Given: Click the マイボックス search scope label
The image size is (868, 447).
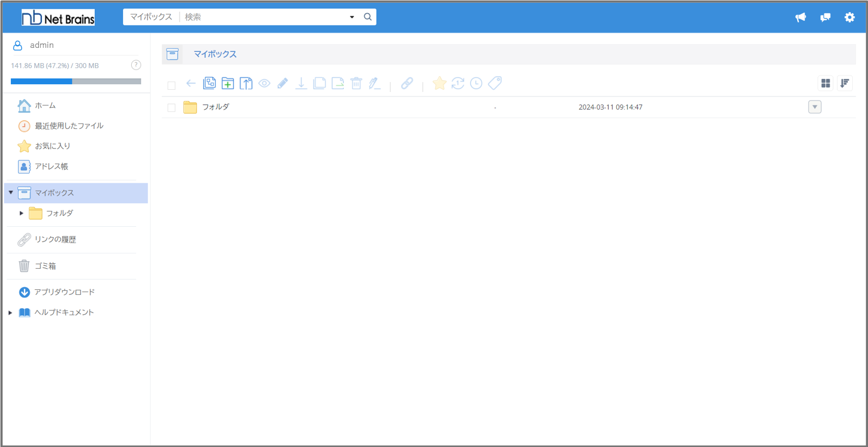Looking at the screenshot, I should coord(151,17).
